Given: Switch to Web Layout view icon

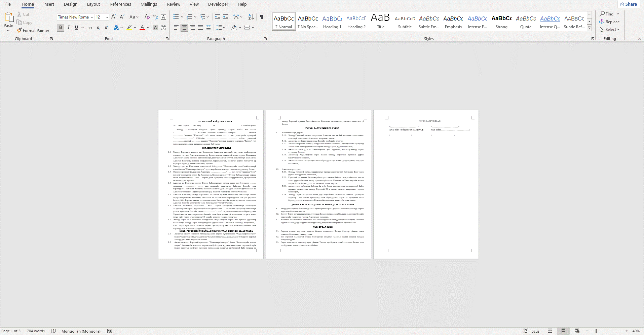Looking at the screenshot, I should coord(577,331).
